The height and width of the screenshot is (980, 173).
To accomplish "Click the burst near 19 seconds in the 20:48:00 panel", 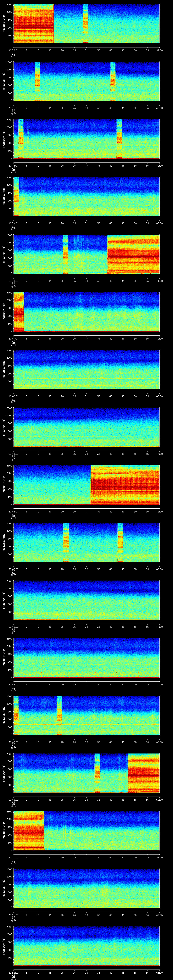I will 59,715.
